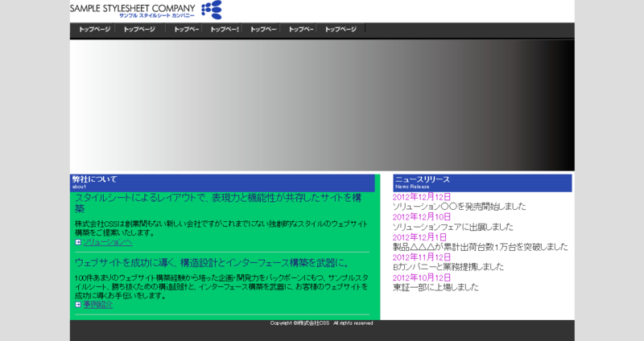Screen dimensions: 644x341
Task: Click the paragraph starting 100件あまりのウェブサイト
Action: [x=221, y=286]
